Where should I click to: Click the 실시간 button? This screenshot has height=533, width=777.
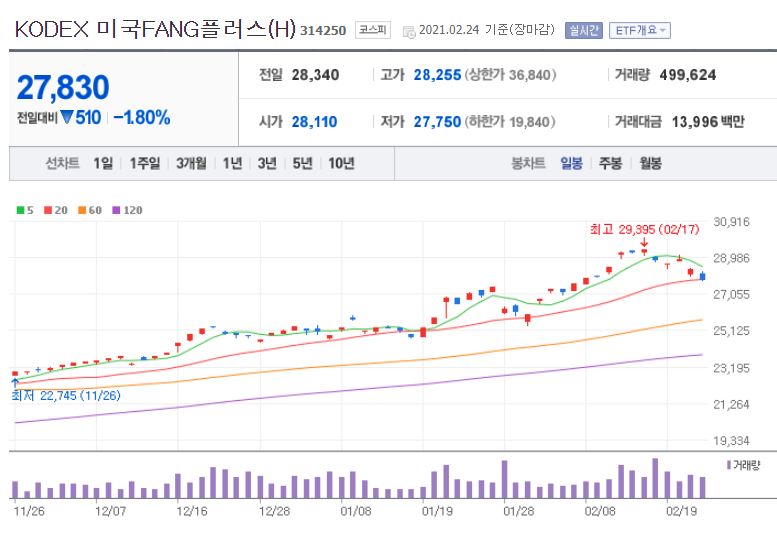pyautogui.click(x=584, y=31)
